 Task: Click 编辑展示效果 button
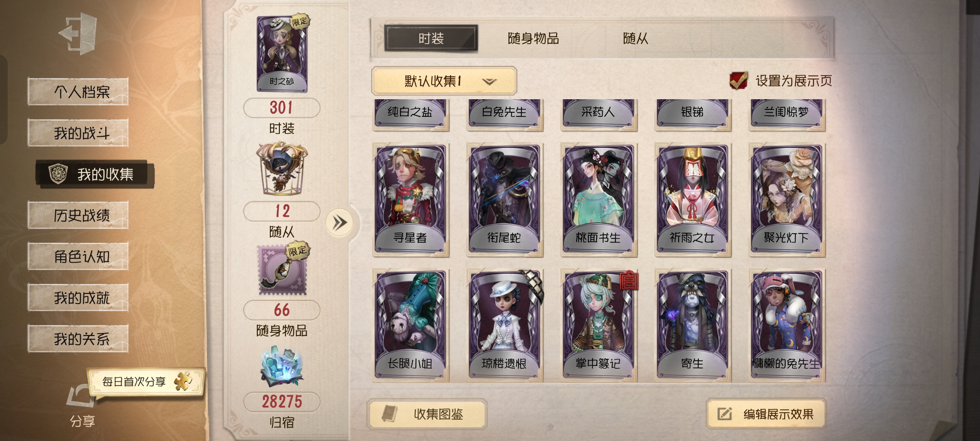point(766,414)
